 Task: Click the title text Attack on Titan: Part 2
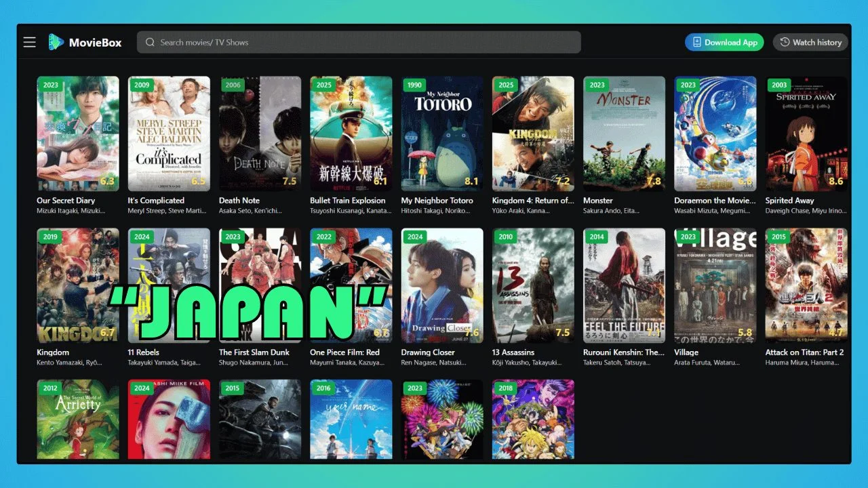click(805, 352)
